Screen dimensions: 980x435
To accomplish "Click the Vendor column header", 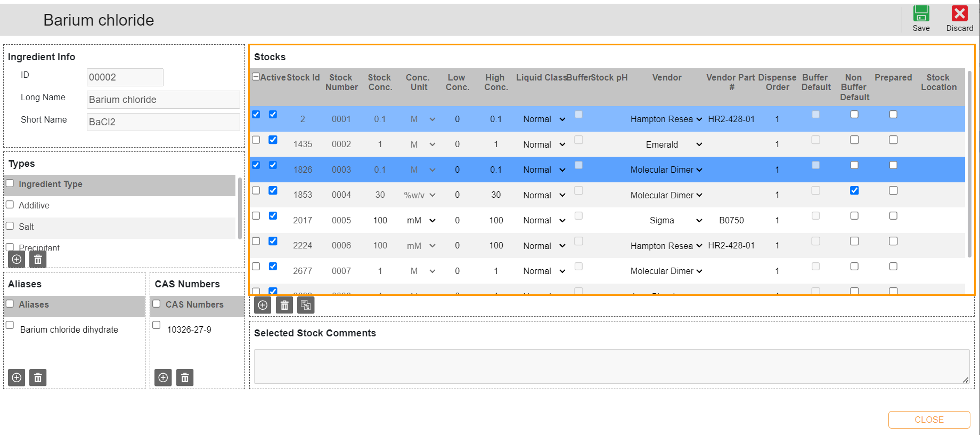I will (x=666, y=78).
